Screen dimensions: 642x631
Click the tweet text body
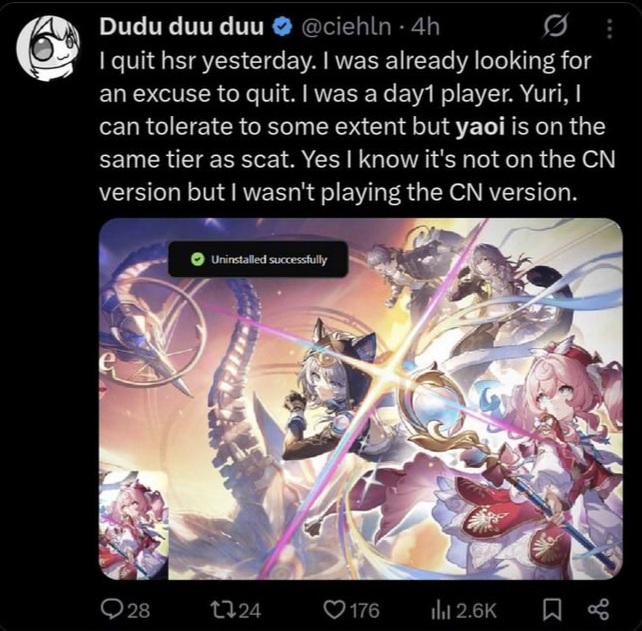coord(357,127)
